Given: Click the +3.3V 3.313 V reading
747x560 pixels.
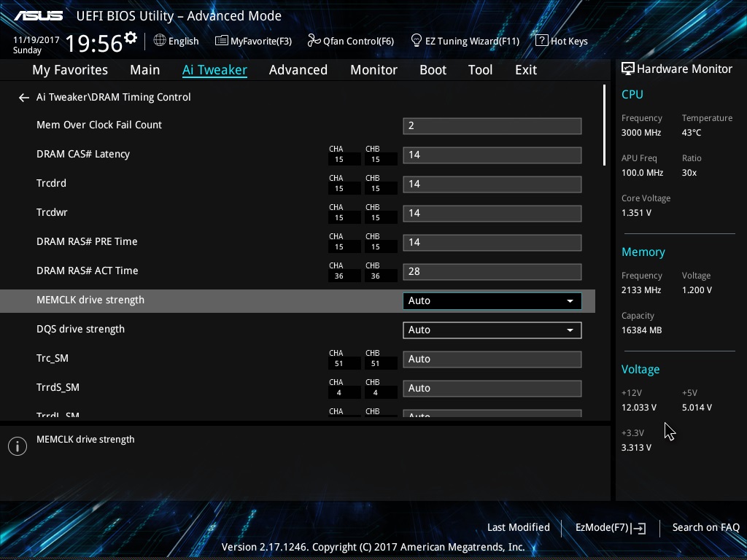Looking at the screenshot, I should [x=636, y=448].
